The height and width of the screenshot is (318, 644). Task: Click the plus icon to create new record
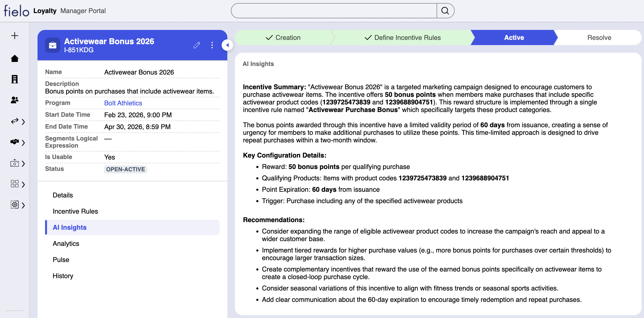point(14,36)
